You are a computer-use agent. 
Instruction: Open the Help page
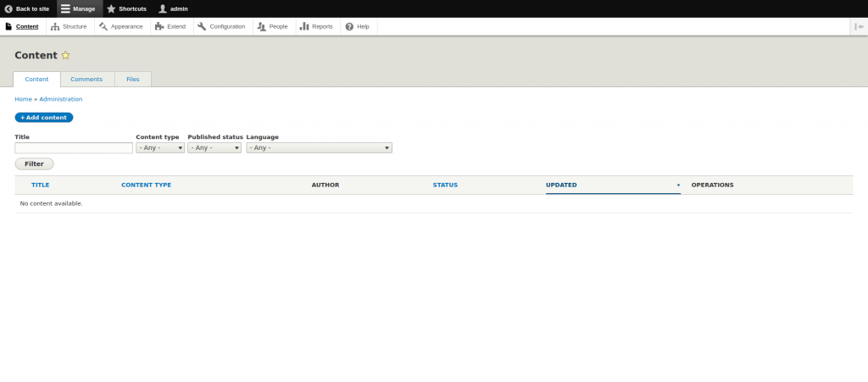tap(358, 26)
